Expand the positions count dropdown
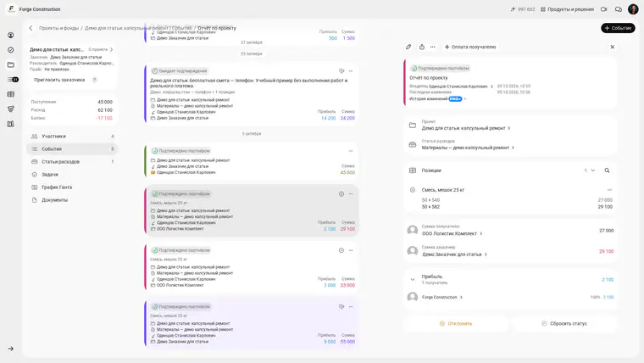The height and width of the screenshot is (363, 644). [590, 170]
